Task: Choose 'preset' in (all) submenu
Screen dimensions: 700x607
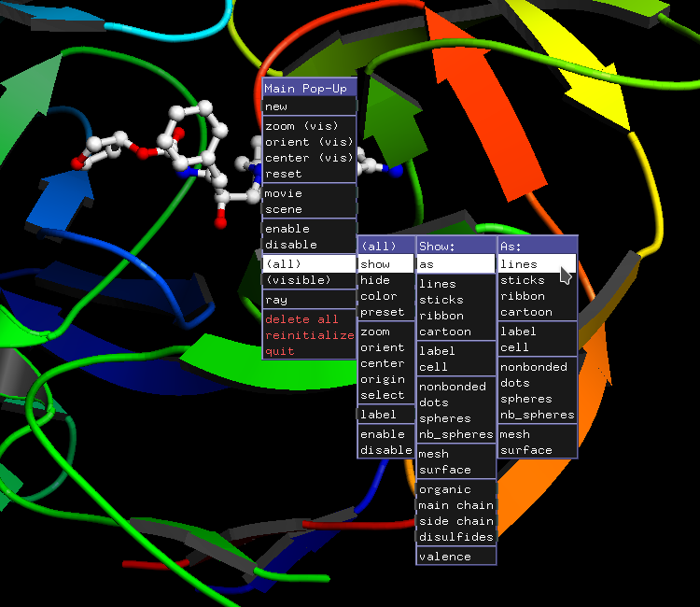Action: point(386,312)
